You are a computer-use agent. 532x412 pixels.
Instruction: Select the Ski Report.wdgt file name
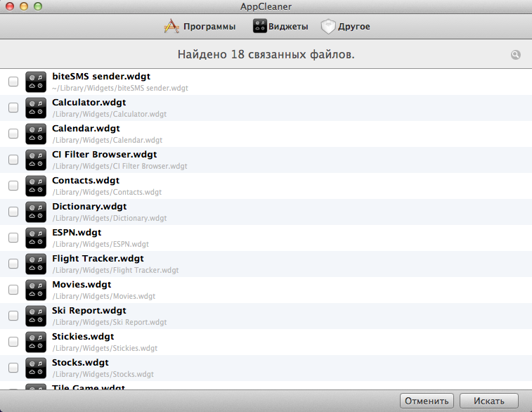[x=89, y=311]
